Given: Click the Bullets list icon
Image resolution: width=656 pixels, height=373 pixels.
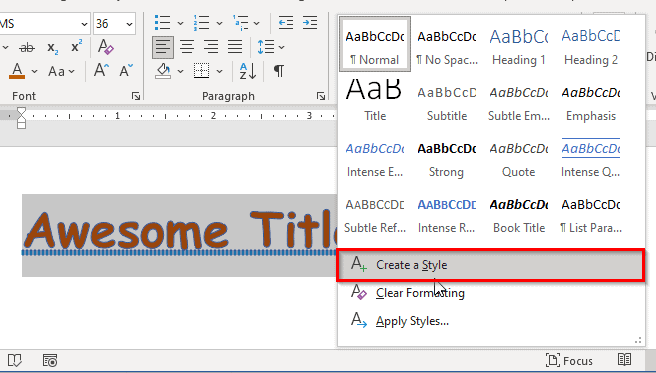Looking at the screenshot, I should click(x=162, y=23).
